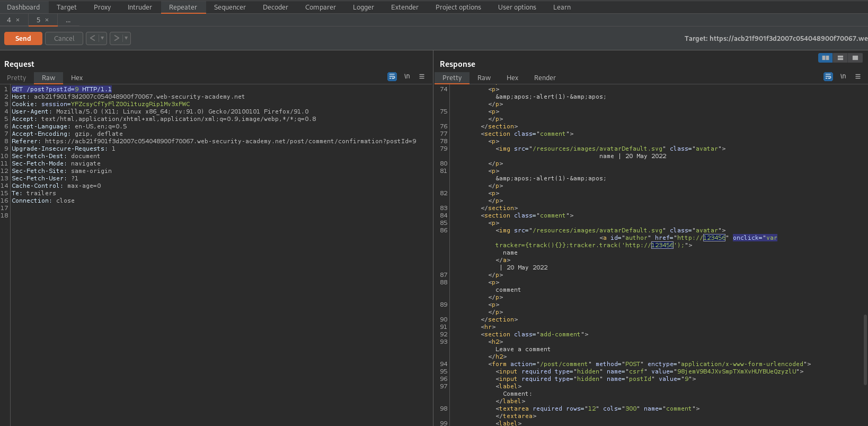Click the onclick="var attribute in response

[x=755, y=238]
